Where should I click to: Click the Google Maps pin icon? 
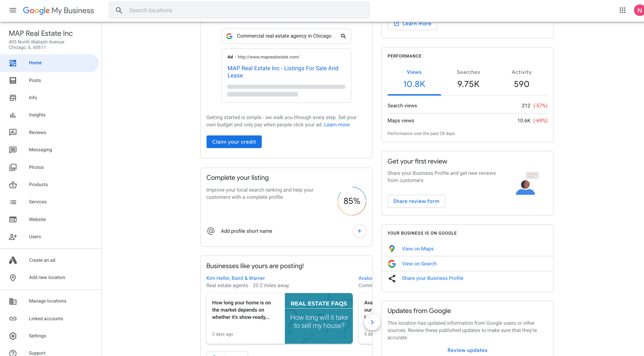coord(392,249)
